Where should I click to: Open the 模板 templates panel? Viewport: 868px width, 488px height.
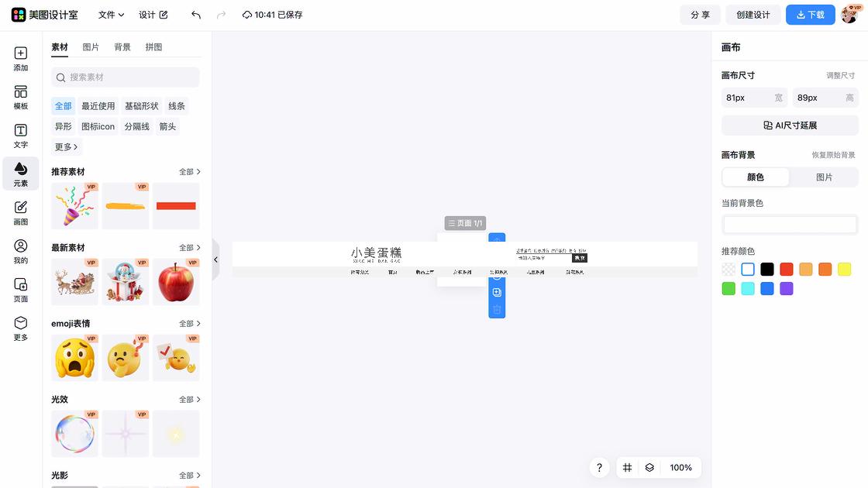click(x=20, y=98)
